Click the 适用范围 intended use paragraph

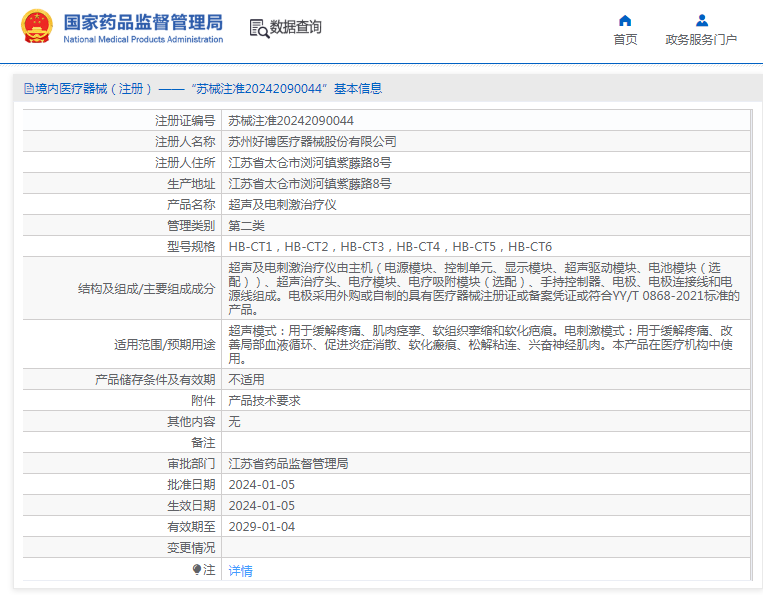click(480, 344)
